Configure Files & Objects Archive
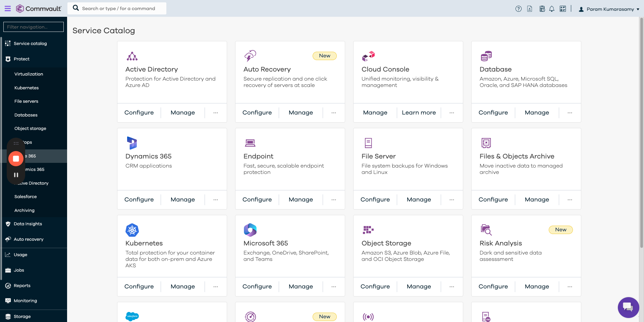The image size is (644, 322). coord(493,200)
